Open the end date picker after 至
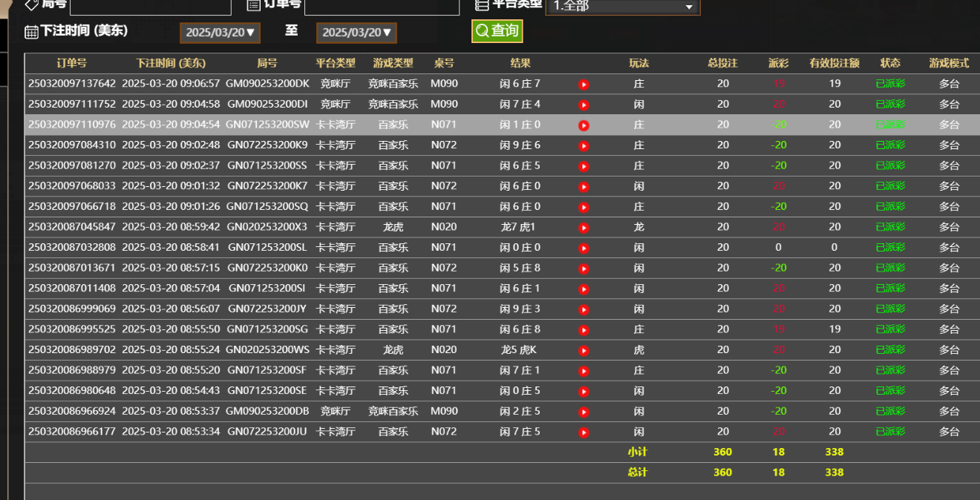980x500 pixels. point(356,33)
